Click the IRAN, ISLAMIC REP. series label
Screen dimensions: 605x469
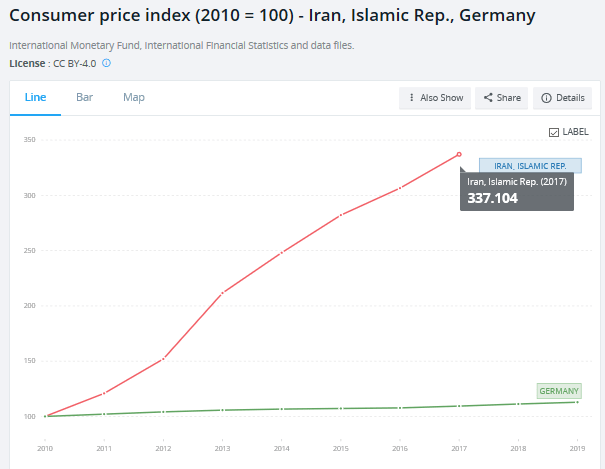530,165
